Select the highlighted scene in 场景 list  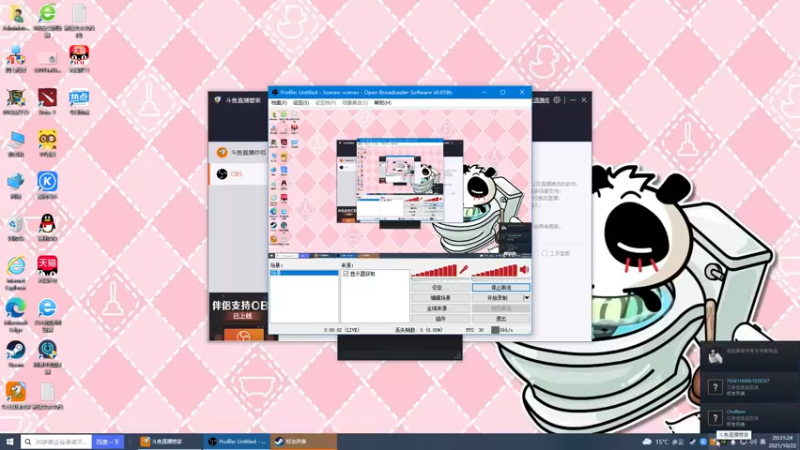304,273
